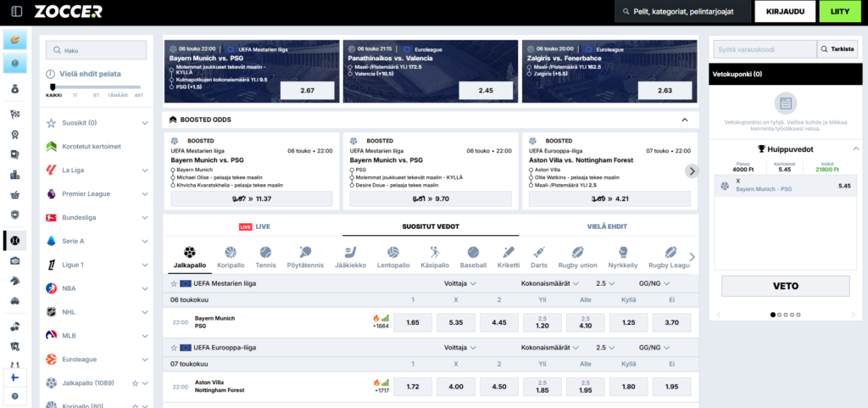Toggle the sidebar panel icon beside the Zoccer logo
The width and height of the screenshot is (868, 408).
tap(17, 11)
